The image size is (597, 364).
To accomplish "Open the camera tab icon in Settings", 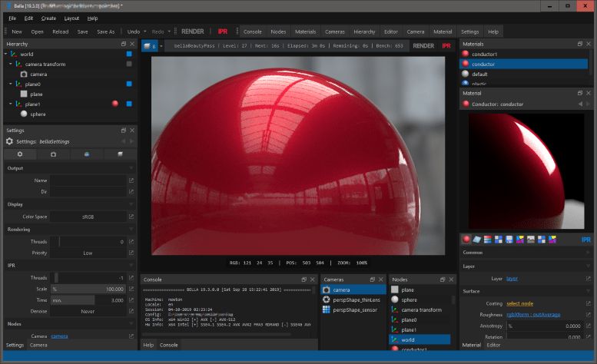I will 53,154.
